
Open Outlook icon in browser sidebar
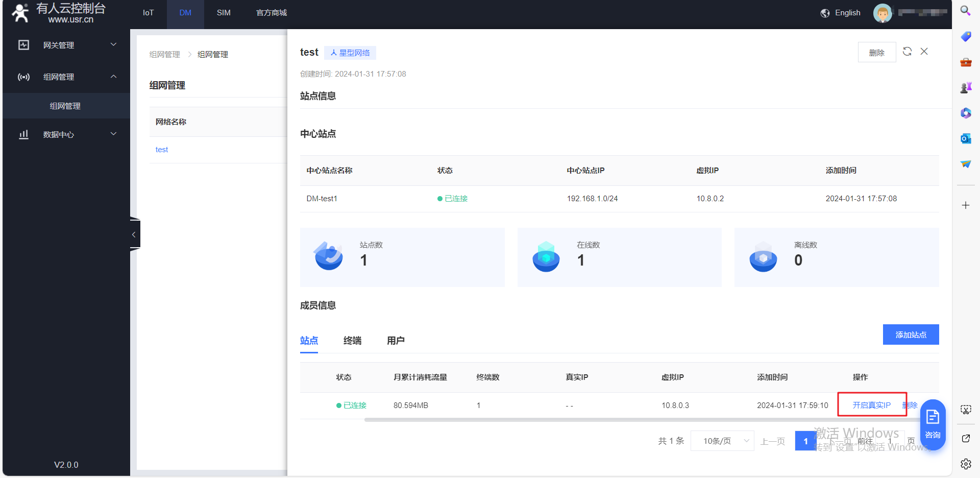pyautogui.click(x=965, y=138)
